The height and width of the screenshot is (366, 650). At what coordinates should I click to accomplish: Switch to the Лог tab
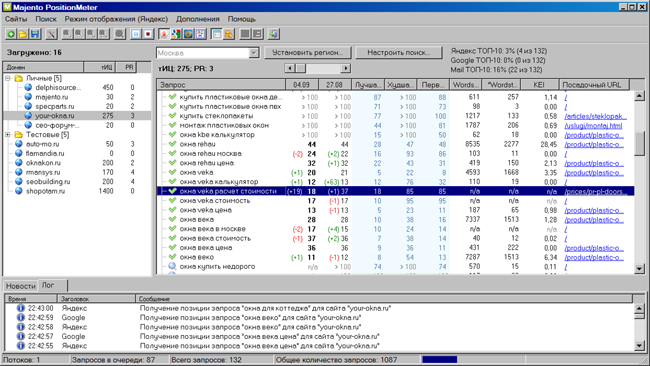(52, 286)
